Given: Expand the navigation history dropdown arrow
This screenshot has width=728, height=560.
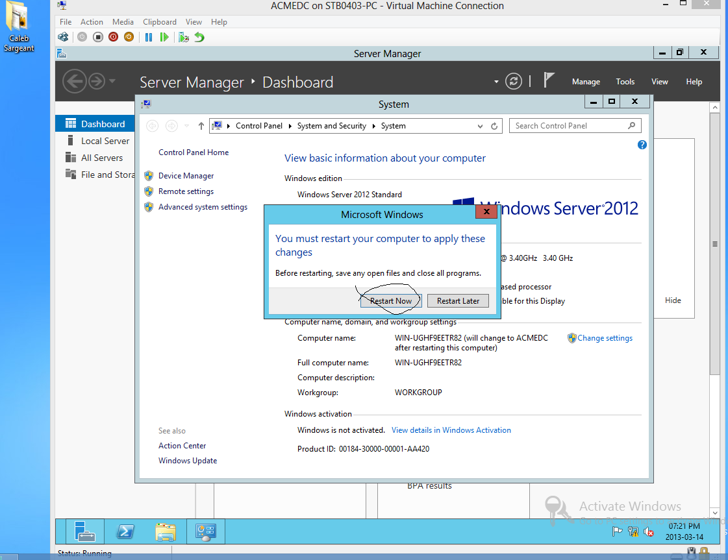Looking at the screenshot, I should point(112,81).
